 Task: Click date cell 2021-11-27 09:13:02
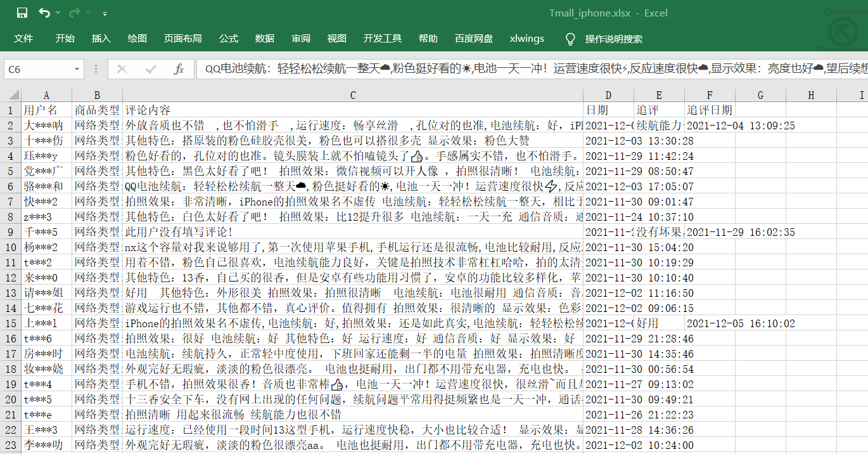[639, 384]
